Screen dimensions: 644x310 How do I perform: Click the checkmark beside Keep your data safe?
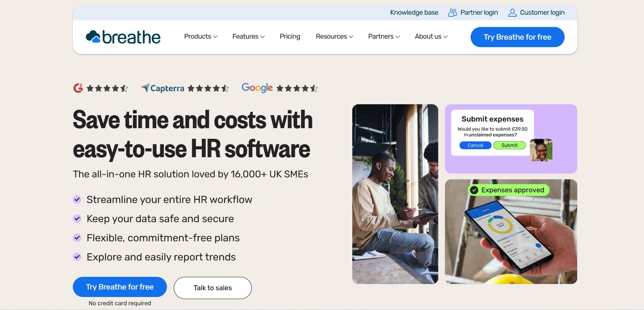77,219
